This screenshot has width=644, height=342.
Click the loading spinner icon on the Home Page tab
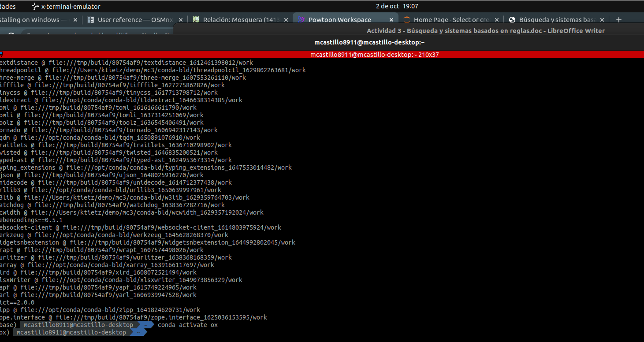406,19
